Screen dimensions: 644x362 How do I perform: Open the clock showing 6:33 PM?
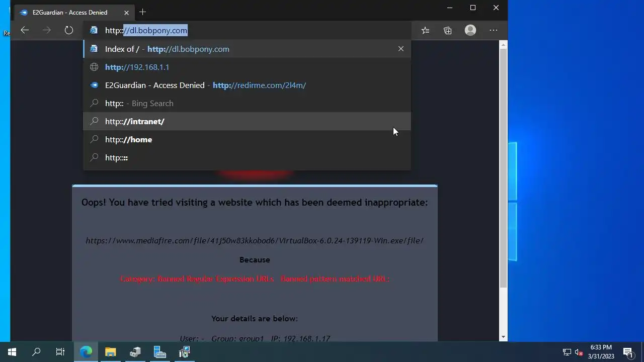point(601,352)
